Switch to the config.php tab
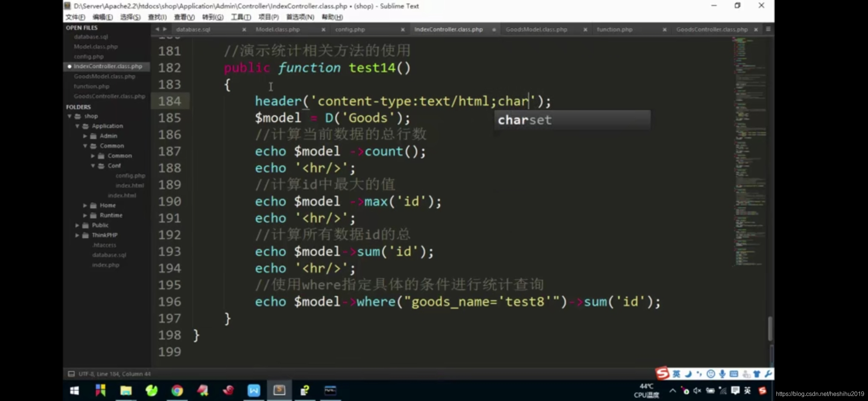The width and height of the screenshot is (868, 401). tap(350, 29)
